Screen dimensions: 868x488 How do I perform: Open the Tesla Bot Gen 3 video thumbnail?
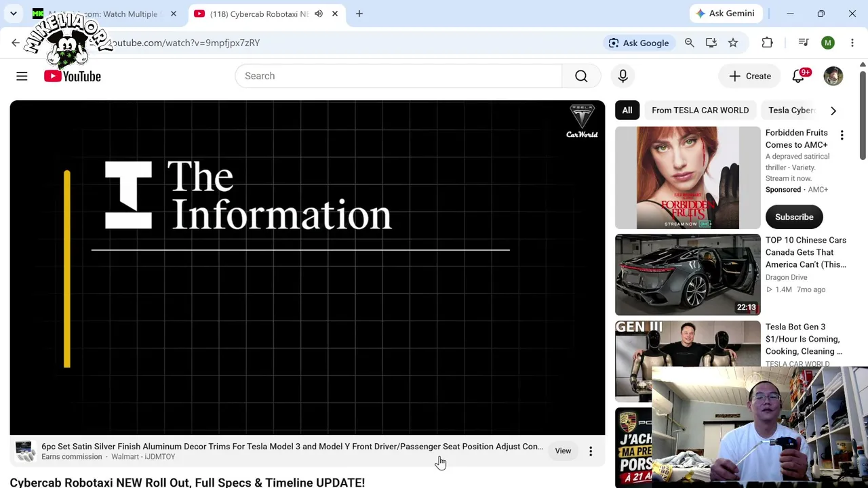[x=688, y=361]
